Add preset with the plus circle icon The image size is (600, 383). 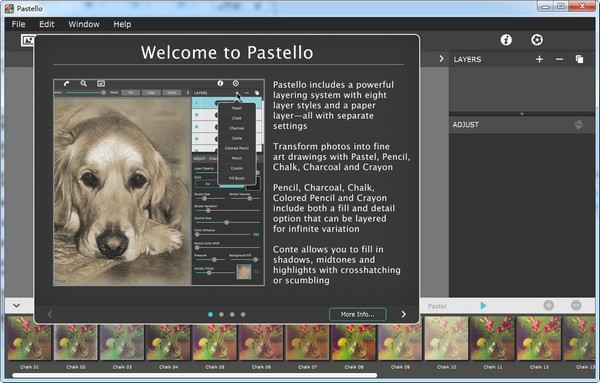click(548, 305)
